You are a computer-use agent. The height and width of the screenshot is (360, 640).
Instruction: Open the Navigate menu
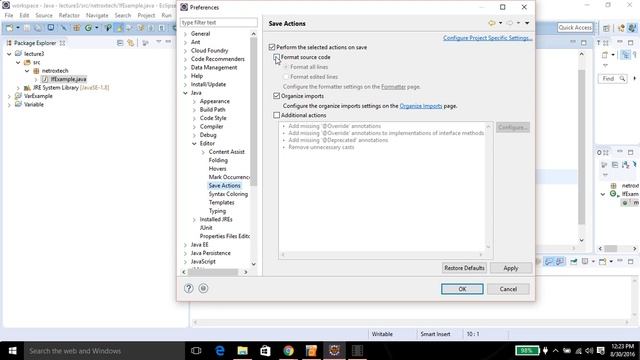[x=97, y=16]
